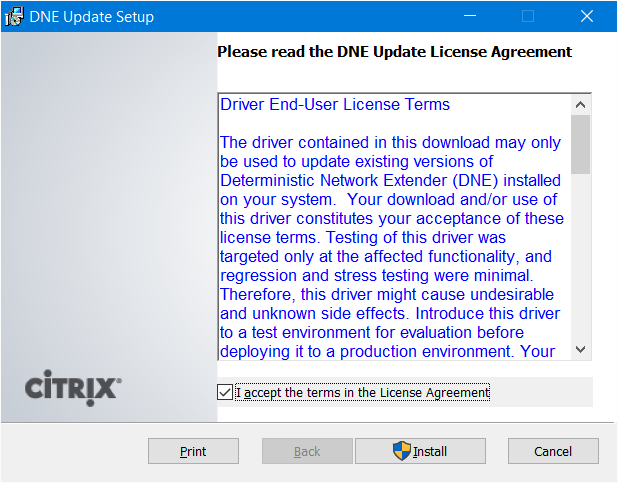Viewport: 618px width, 483px height.
Task: Click the 'Please read the DNE Update License Agreement' header
Action: pyautogui.click(x=395, y=52)
